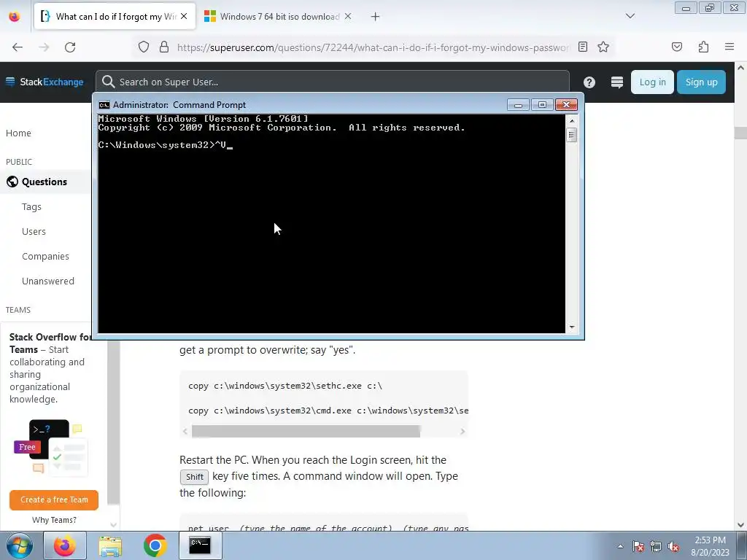Show hidden tray icons arrow
This screenshot has height=560, width=747.
point(620,546)
